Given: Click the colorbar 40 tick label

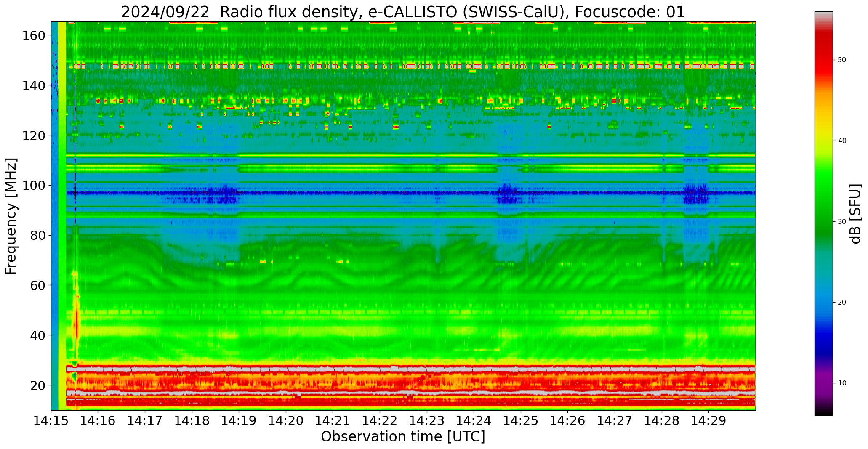Looking at the screenshot, I should (x=841, y=141).
